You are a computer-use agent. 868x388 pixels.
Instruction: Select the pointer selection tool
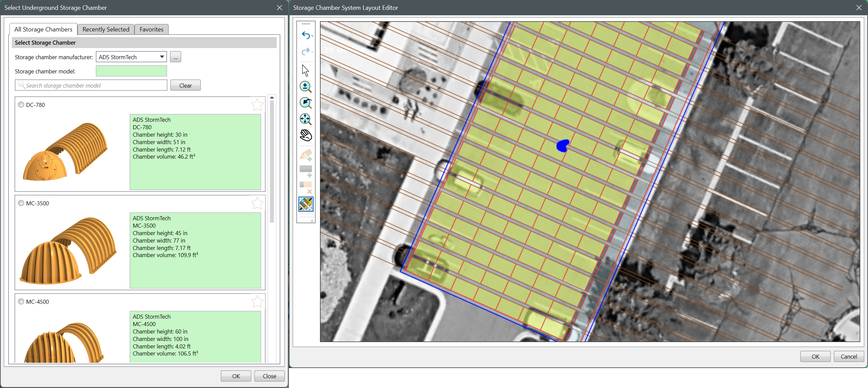[x=305, y=70]
